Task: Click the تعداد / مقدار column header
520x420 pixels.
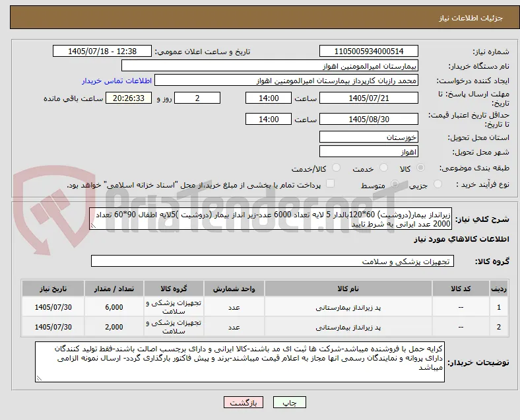Action: pyautogui.click(x=114, y=289)
